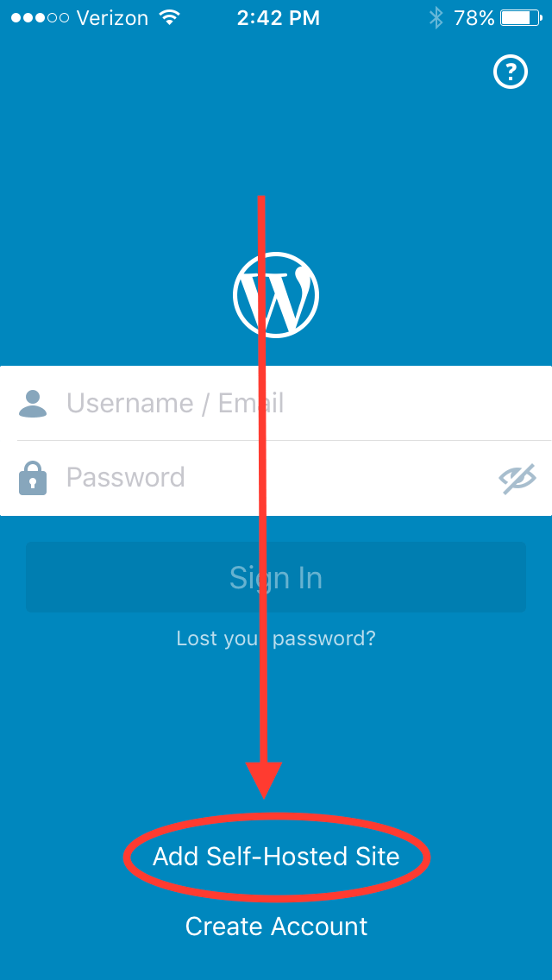Tap the Wi-Fi status icon
The image size is (552, 980).
[x=169, y=17]
